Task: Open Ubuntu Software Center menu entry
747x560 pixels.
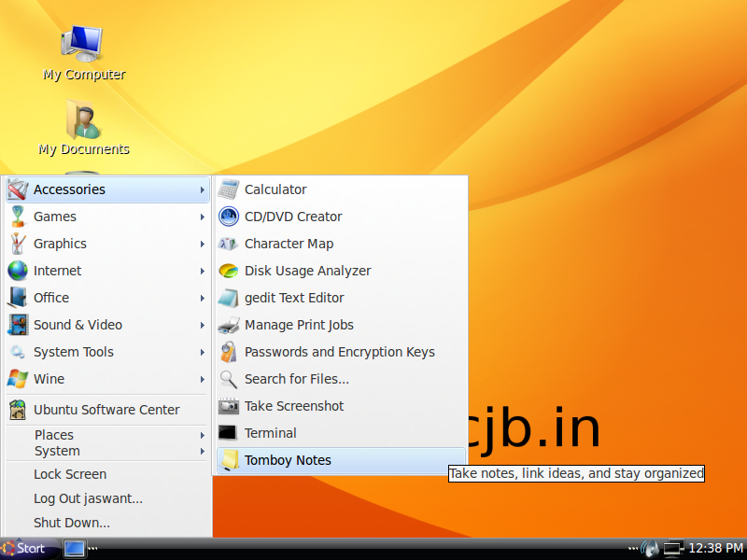Action: [x=107, y=410]
